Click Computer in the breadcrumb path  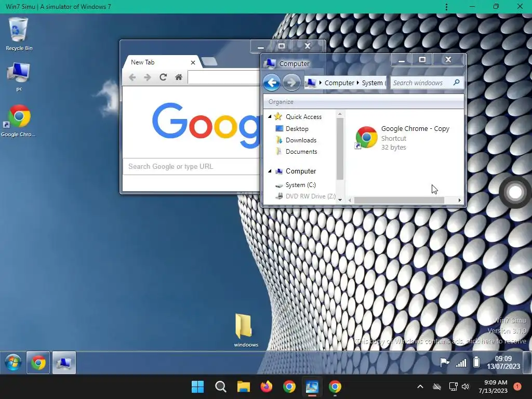click(x=339, y=83)
